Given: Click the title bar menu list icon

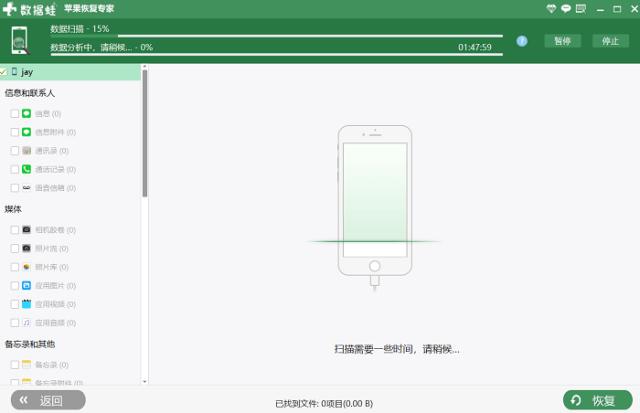Looking at the screenshot, I should pyautogui.click(x=580, y=9).
